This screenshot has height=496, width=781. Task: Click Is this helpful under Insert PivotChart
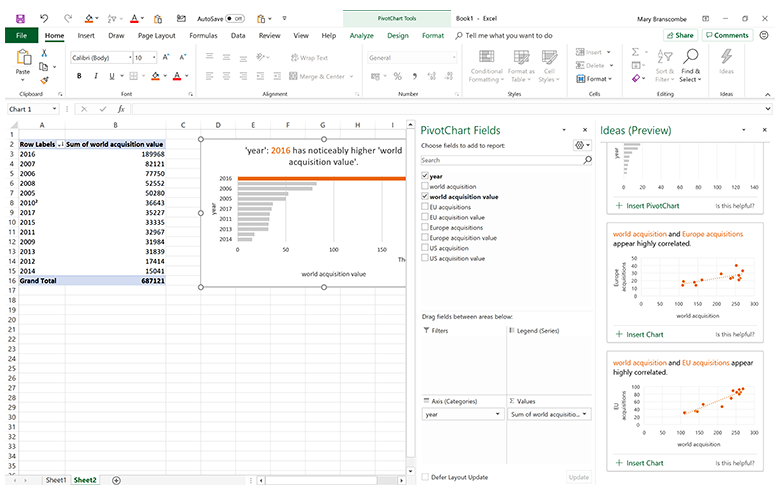(x=735, y=206)
